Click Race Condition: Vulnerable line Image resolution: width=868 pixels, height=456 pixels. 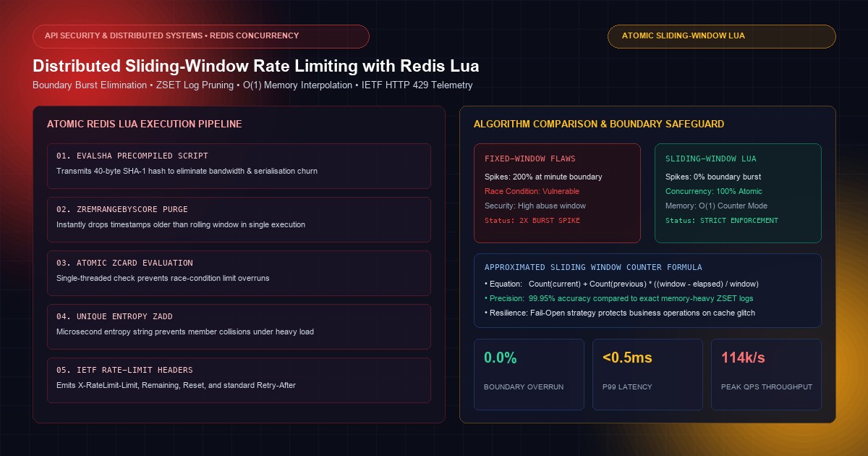532,191
